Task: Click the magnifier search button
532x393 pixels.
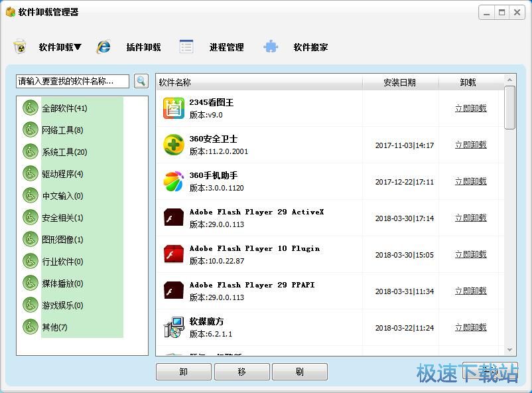Action: click(141, 81)
